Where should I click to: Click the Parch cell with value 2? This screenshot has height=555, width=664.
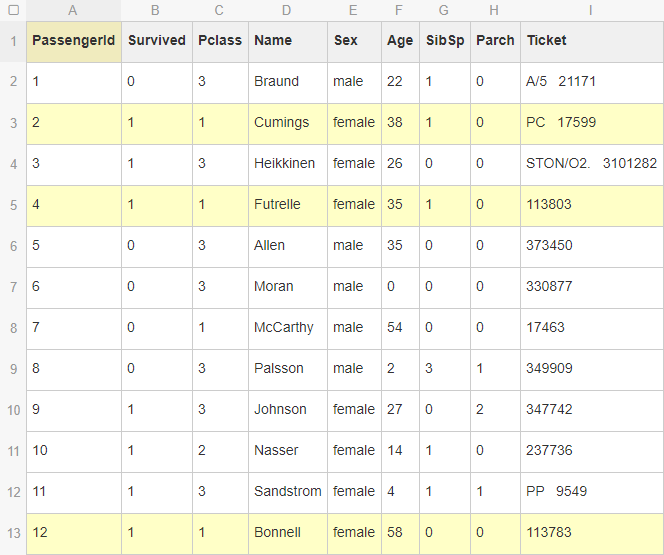(495, 410)
